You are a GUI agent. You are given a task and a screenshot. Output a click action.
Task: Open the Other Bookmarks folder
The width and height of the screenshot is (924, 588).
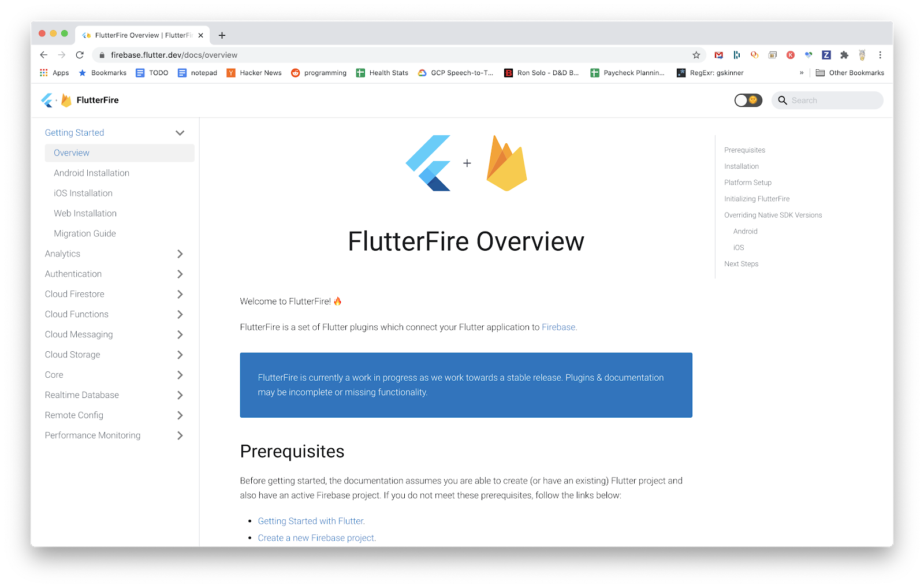pos(850,73)
